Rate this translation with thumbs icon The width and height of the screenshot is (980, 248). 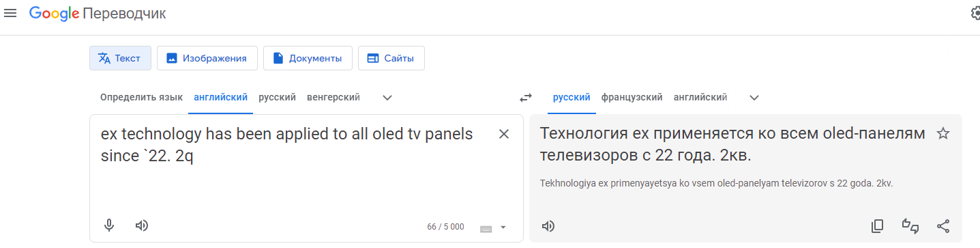pos(910,226)
